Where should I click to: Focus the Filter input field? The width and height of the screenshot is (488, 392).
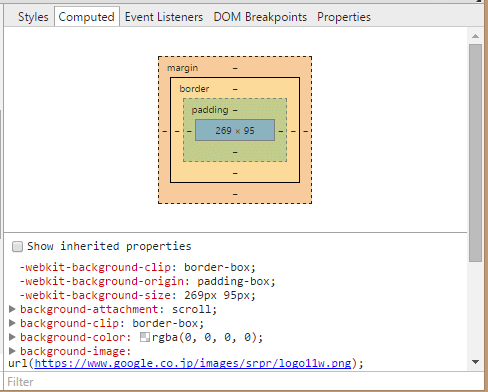pos(243,382)
